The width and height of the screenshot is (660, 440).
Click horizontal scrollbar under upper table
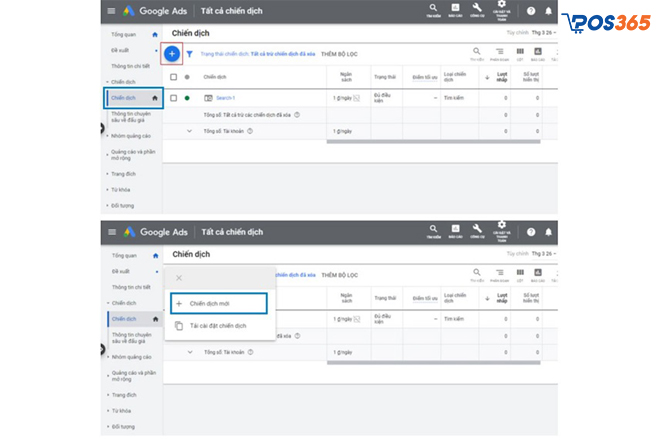[x=434, y=142]
